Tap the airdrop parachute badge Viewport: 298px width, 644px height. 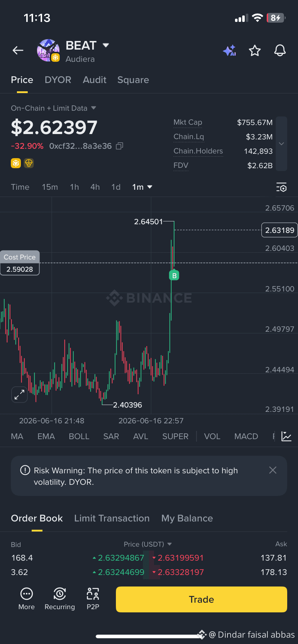pos(29,164)
